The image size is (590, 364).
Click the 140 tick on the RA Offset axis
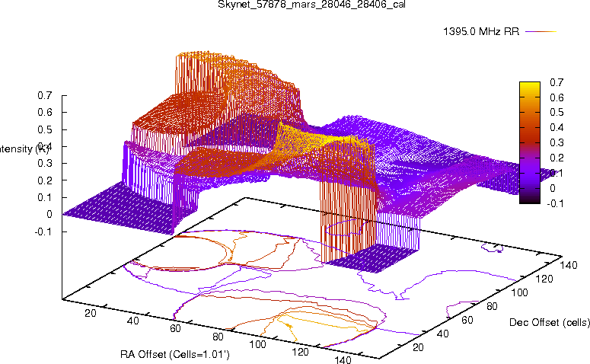[343, 359]
